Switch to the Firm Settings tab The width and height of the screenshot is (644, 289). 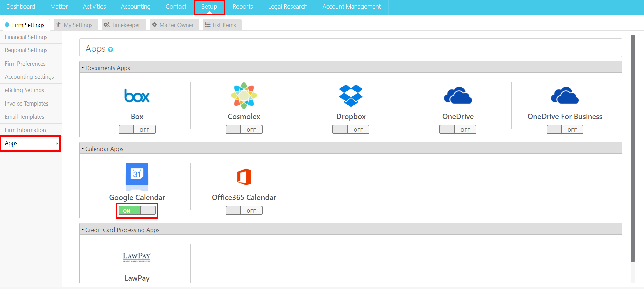pos(26,25)
